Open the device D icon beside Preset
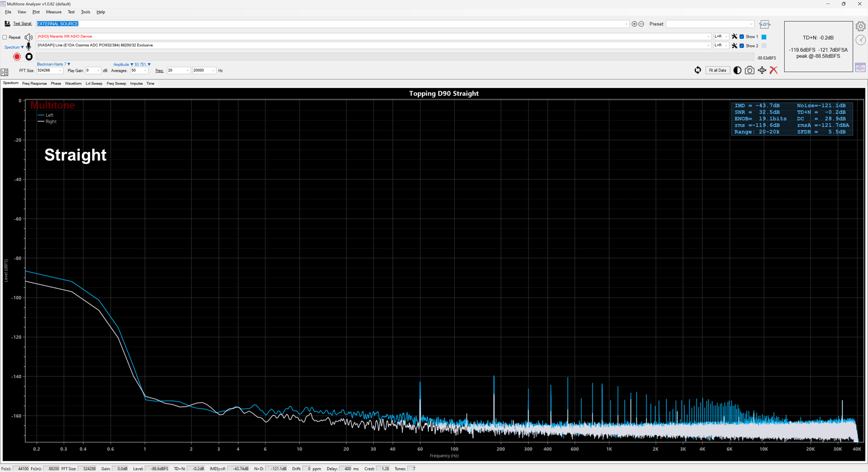The image size is (868, 472). 765,24
